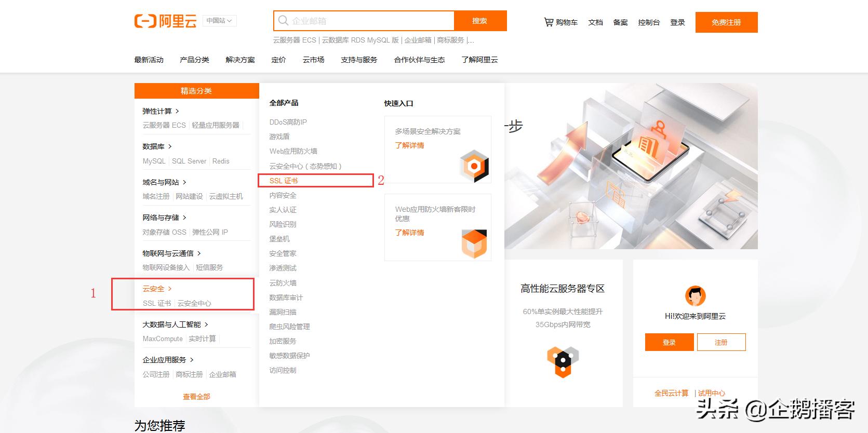Select 访问控制 in the product list
The width and height of the screenshot is (868, 433).
(283, 370)
